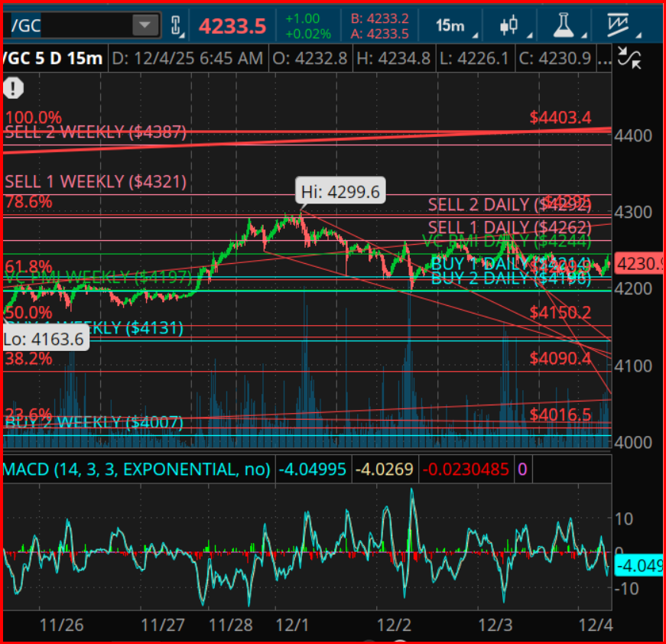The width and height of the screenshot is (666, 644).
Task: Select the Hi: 4299.6 price bubble
Action: pos(339,190)
